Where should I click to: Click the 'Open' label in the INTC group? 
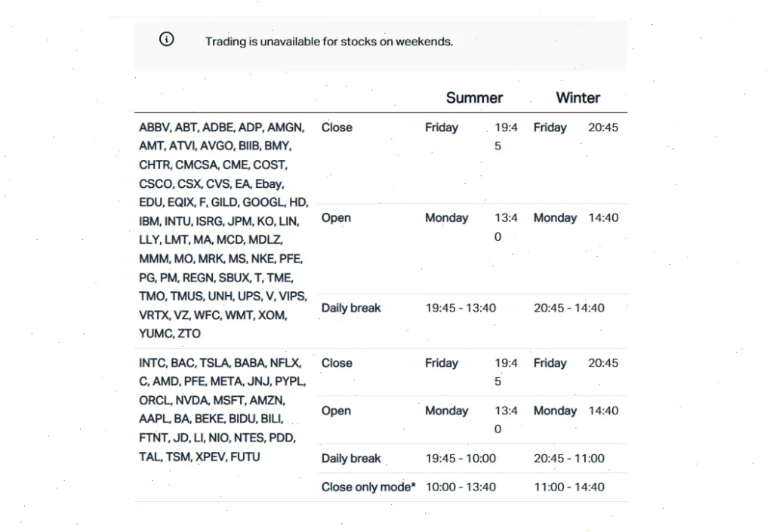tap(336, 411)
